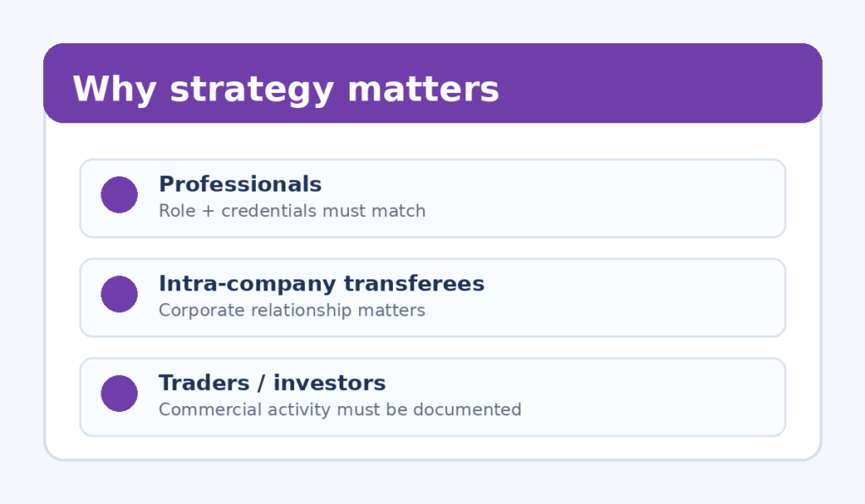Click the word "investors" in third card title
The image size is (865, 504).
329,383
